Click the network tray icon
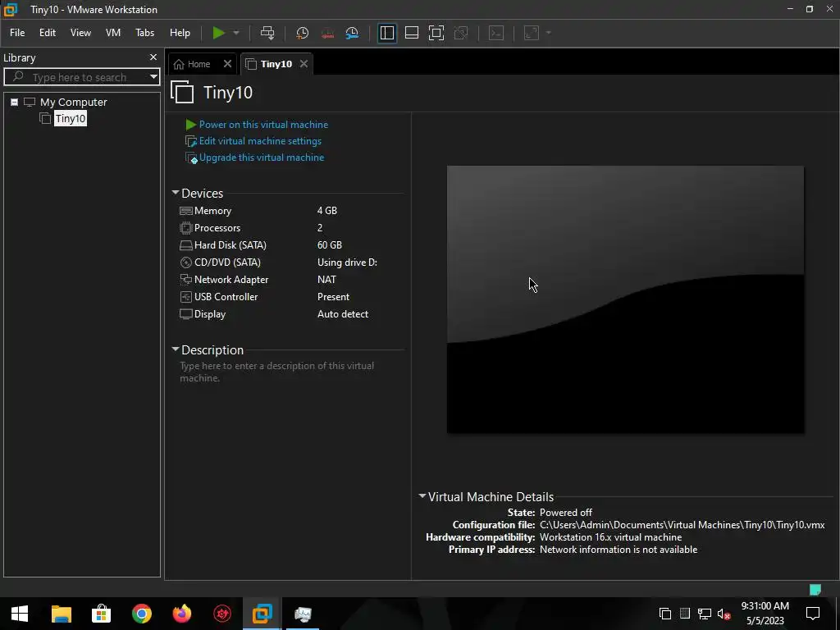Viewport: 840px width, 630px height. 704,614
